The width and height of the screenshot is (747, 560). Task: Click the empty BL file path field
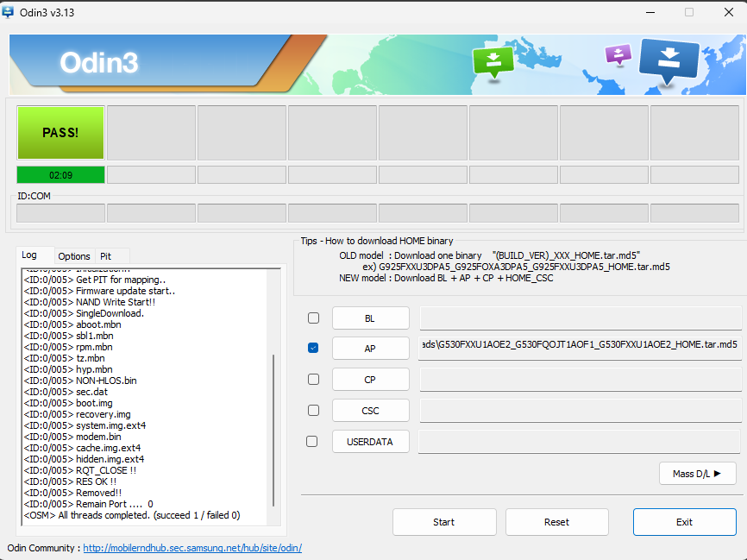click(x=581, y=318)
